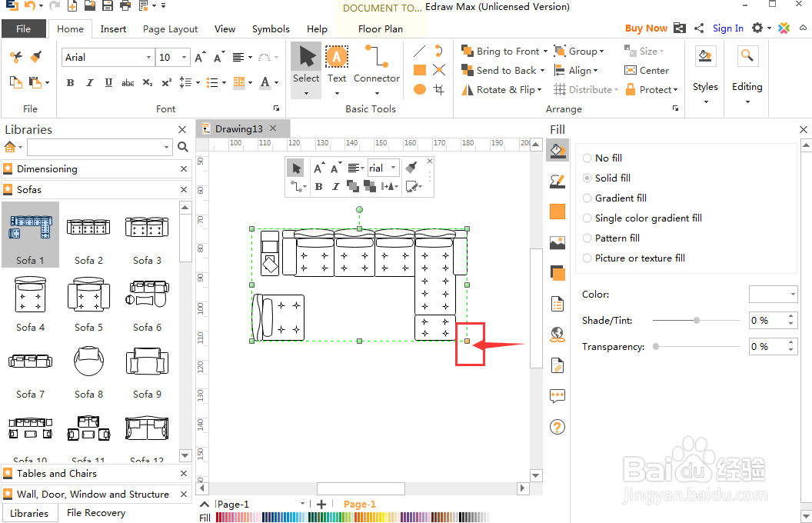This screenshot has width=812, height=523.
Task: Switch to the Symbols tab
Action: pyautogui.click(x=271, y=29)
